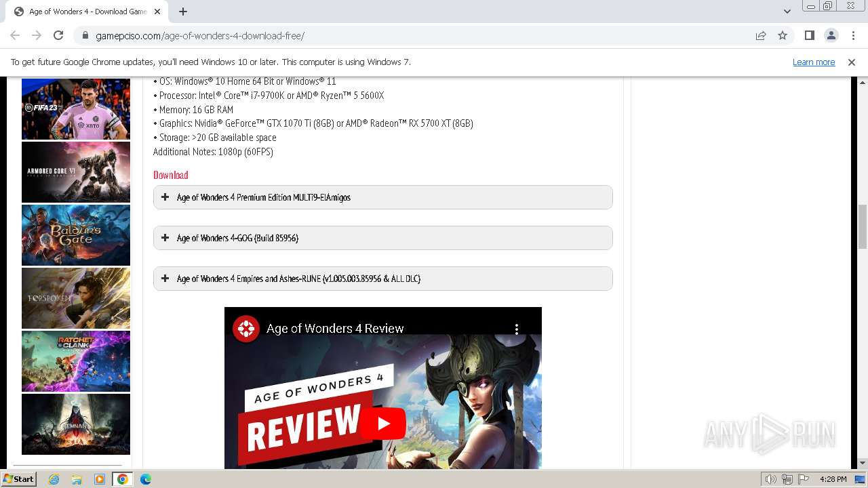Click the Processor requirement line
Image resolution: width=868 pixels, height=488 pixels.
[x=269, y=96]
